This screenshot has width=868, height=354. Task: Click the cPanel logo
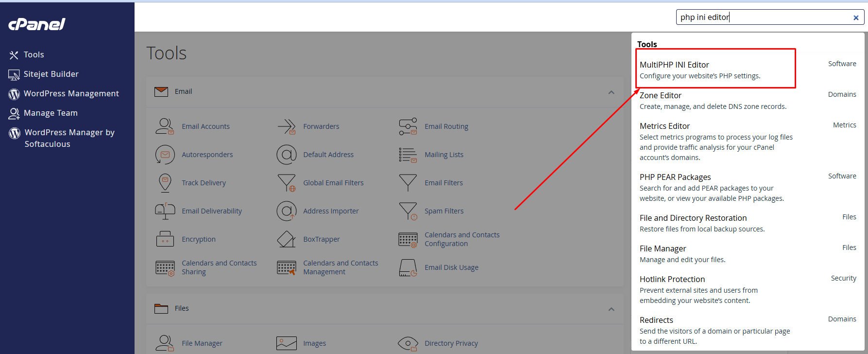[37, 24]
